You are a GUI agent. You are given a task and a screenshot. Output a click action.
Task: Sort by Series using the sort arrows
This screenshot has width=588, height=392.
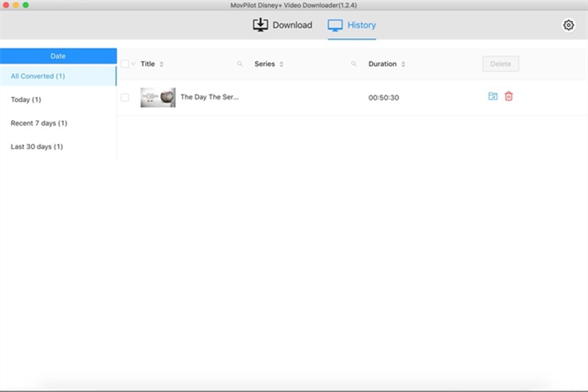click(x=281, y=64)
